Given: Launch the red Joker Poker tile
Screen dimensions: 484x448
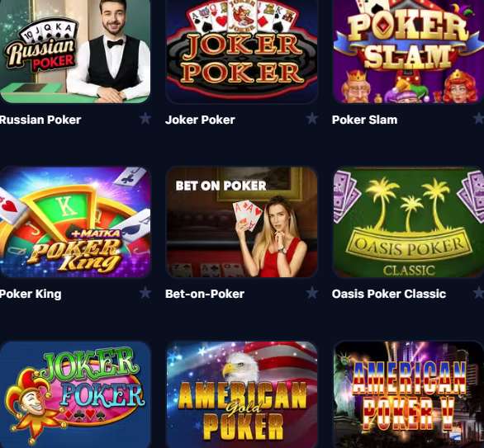Looking at the screenshot, I should click(242, 51).
